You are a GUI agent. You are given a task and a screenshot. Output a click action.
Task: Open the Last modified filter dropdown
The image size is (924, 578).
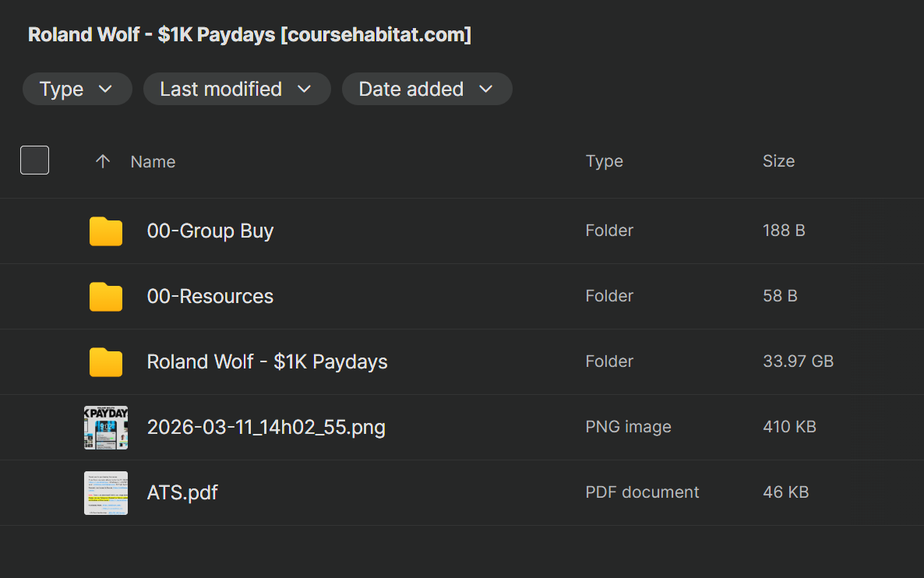(237, 89)
